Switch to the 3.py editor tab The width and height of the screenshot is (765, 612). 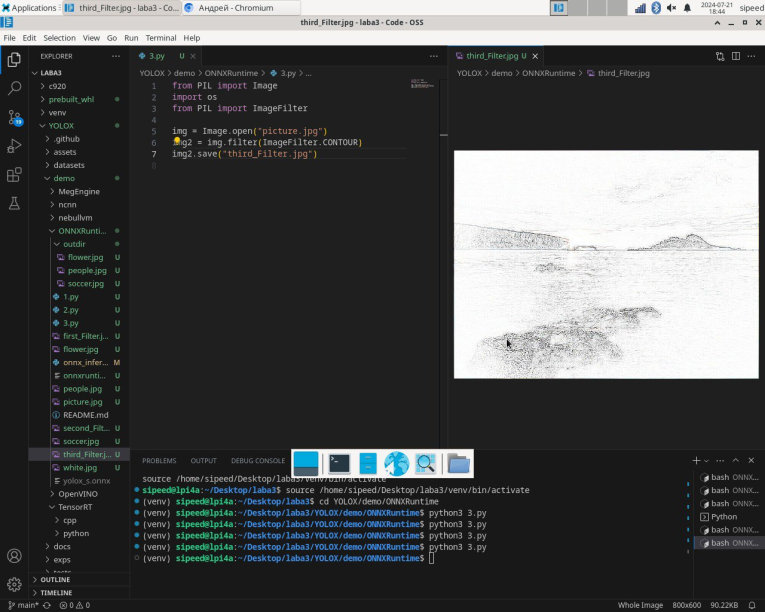(x=156, y=57)
